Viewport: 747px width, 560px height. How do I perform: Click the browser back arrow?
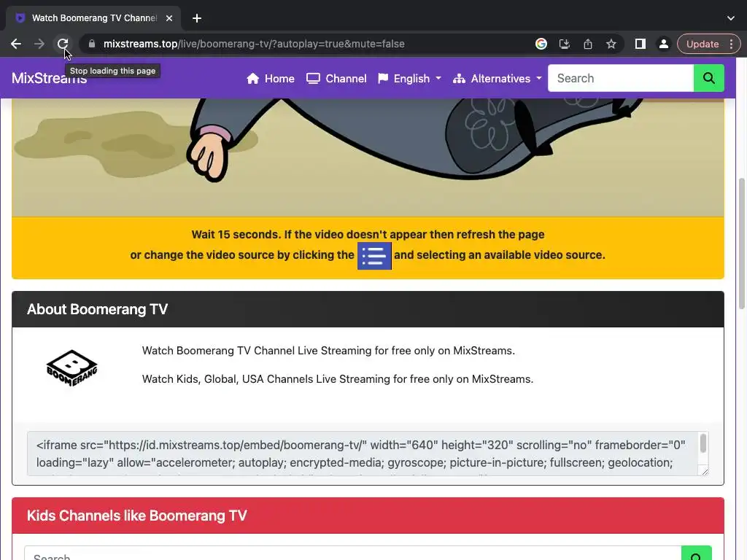[16, 44]
